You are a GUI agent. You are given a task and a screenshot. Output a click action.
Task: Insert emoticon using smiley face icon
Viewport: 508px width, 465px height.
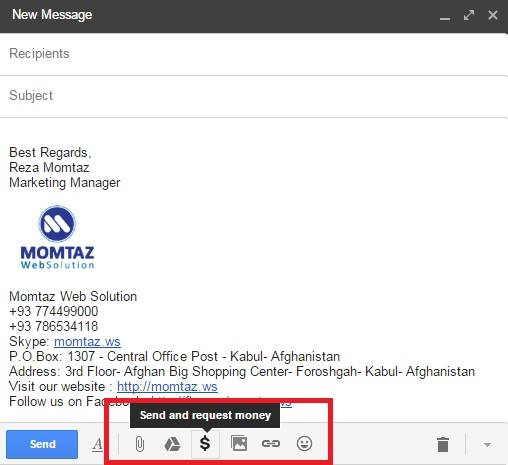pos(304,443)
